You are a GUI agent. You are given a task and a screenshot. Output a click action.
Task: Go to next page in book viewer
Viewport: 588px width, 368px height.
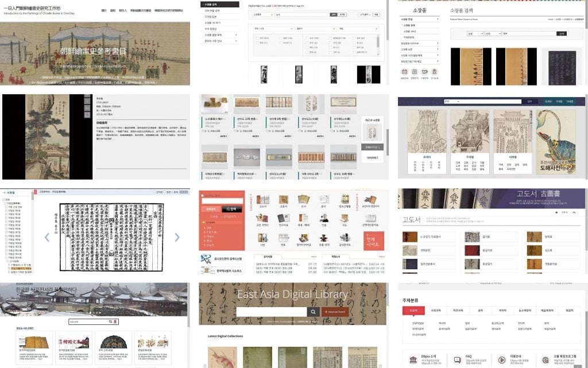tap(177, 237)
